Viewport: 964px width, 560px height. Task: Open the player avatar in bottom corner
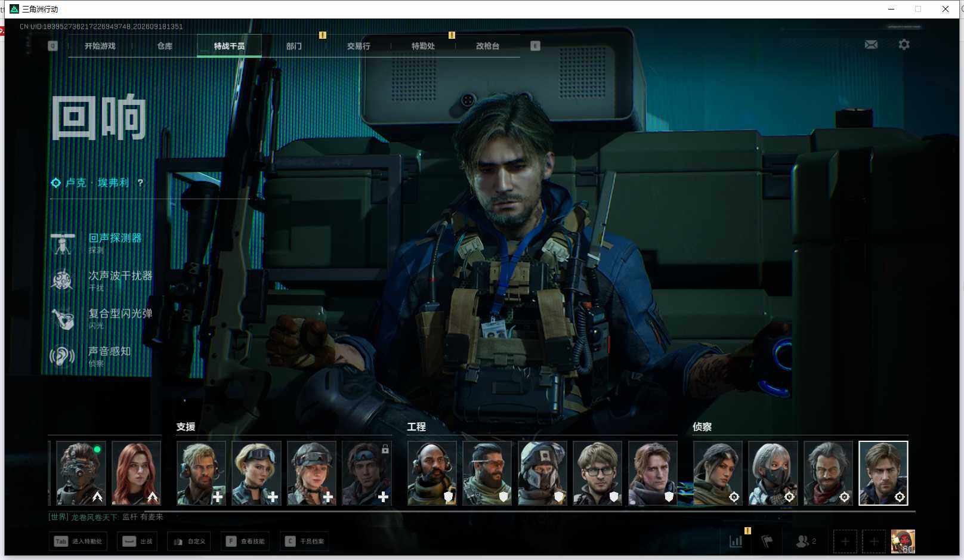click(903, 542)
